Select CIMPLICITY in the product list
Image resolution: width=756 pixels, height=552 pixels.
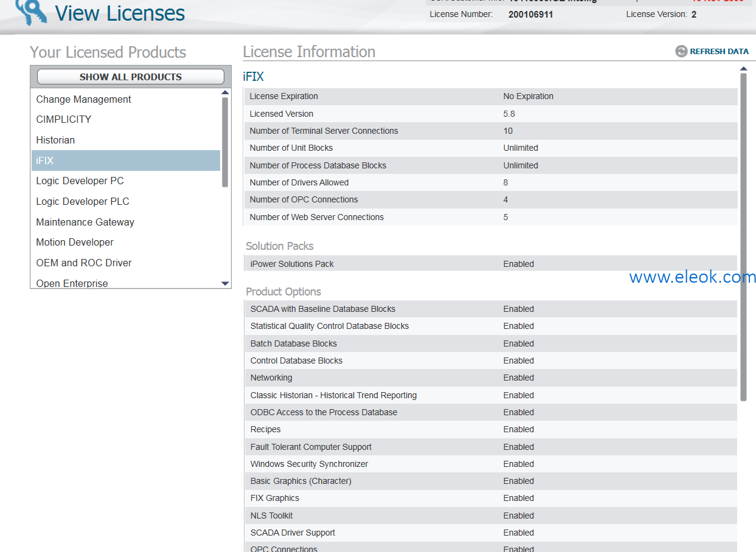point(126,119)
